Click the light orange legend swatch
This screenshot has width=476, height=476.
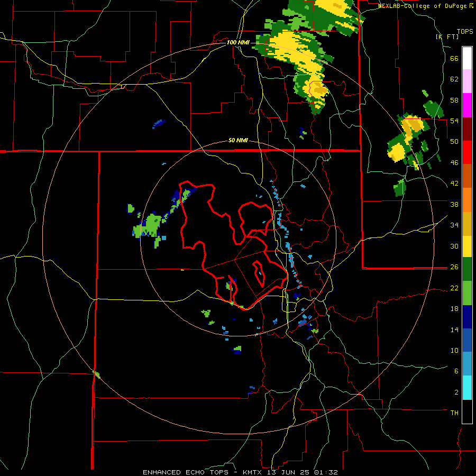[467, 200]
